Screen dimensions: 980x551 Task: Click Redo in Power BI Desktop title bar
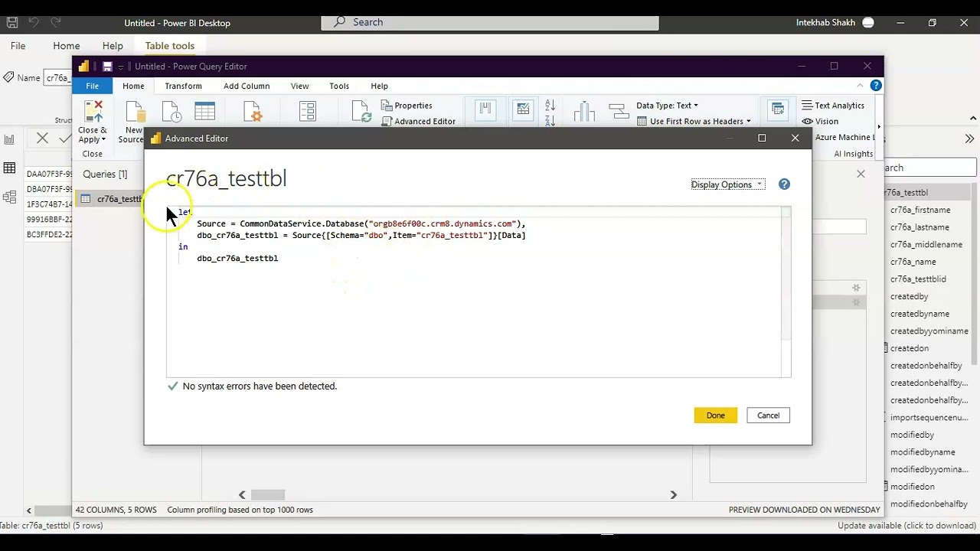[56, 23]
